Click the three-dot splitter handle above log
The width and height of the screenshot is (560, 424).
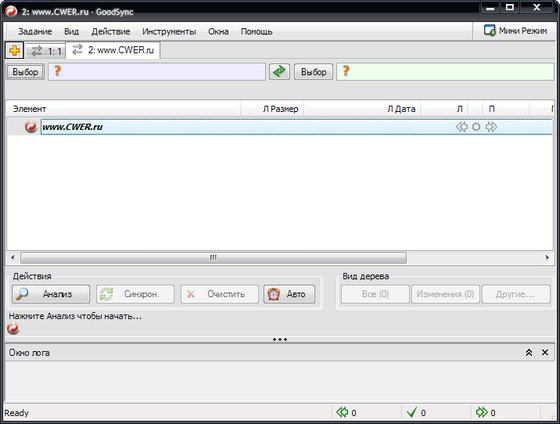pos(280,339)
